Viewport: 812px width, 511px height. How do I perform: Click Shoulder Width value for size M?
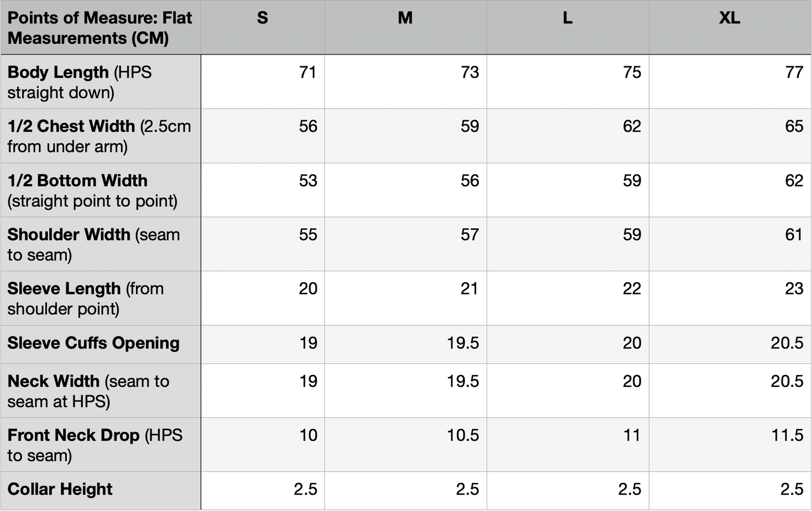click(469, 234)
